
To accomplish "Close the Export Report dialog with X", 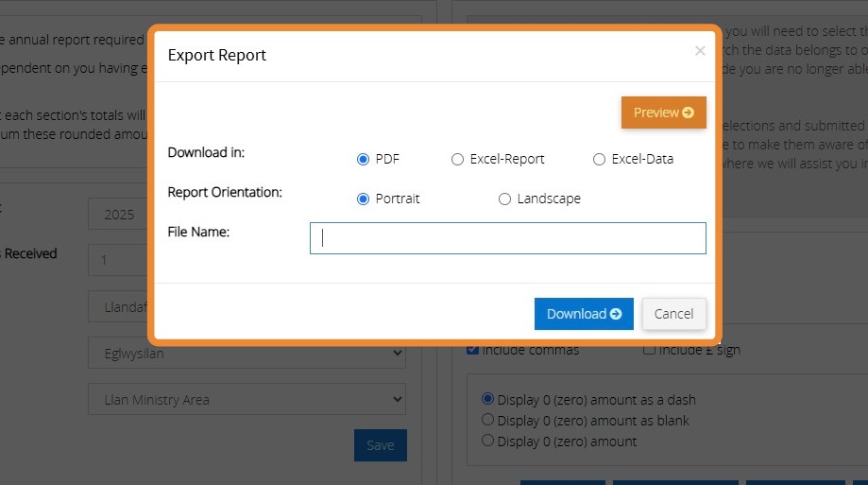I will pos(700,51).
